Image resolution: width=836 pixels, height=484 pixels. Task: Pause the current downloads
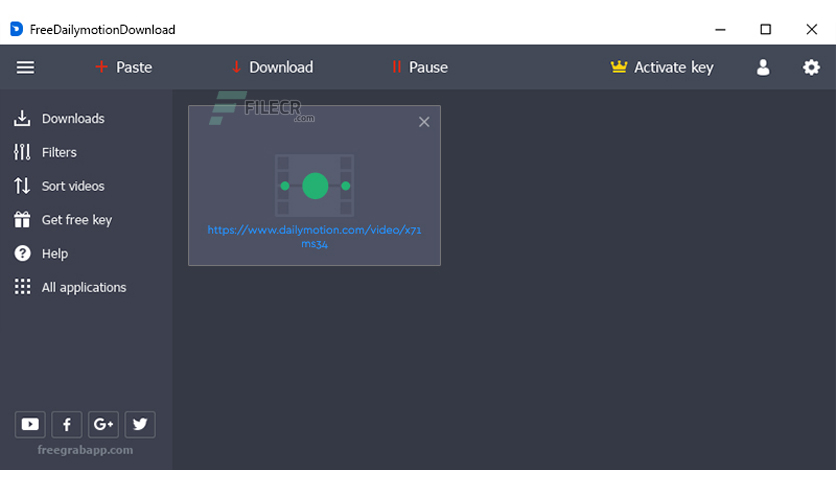pyautogui.click(x=420, y=67)
